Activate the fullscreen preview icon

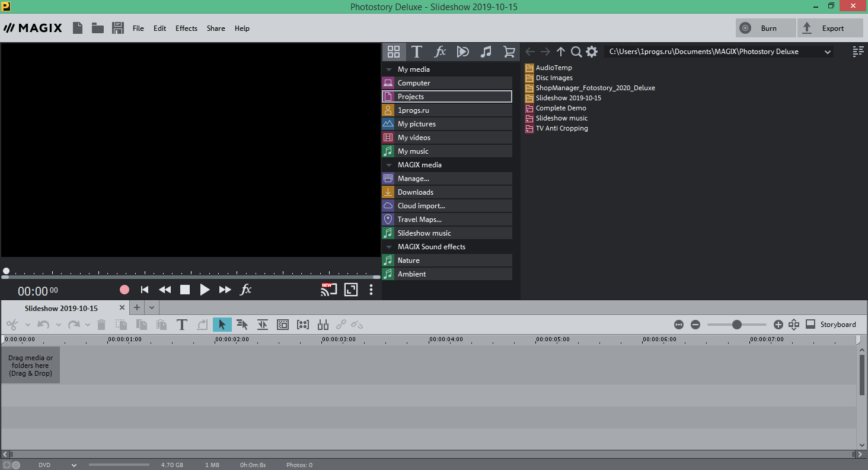coord(350,290)
